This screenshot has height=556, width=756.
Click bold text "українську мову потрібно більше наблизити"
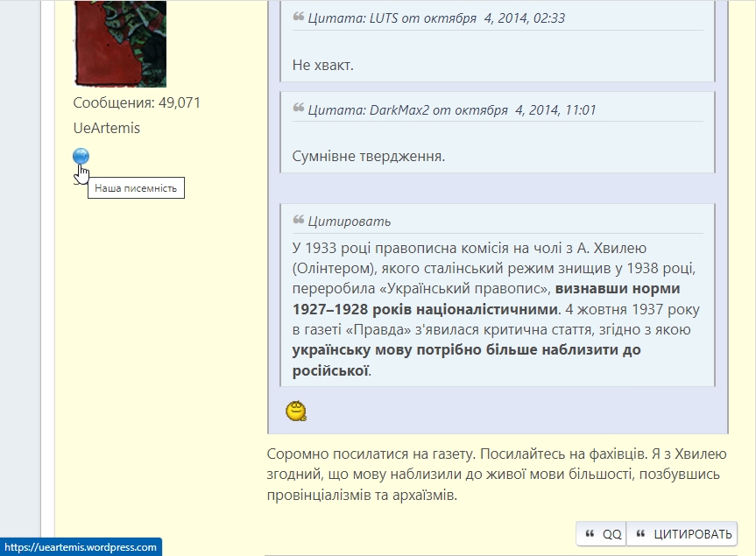click(464, 350)
